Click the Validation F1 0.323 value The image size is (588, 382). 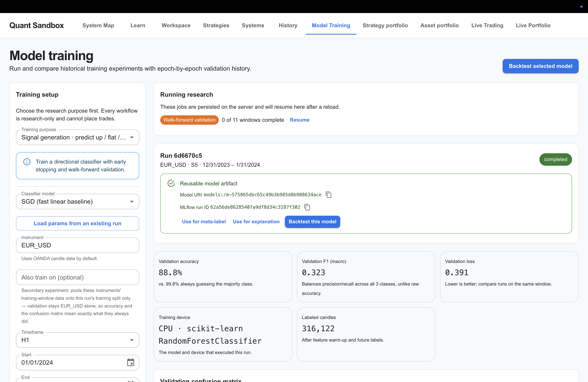pyautogui.click(x=313, y=272)
